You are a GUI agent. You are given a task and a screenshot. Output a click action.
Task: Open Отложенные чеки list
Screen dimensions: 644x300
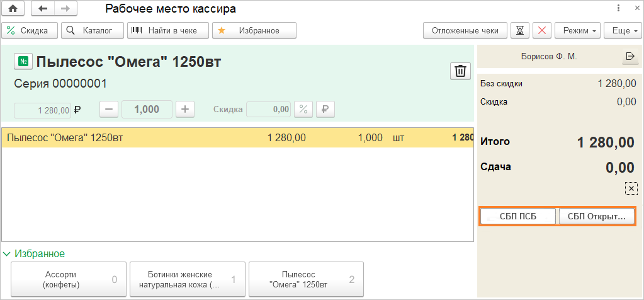(x=465, y=30)
